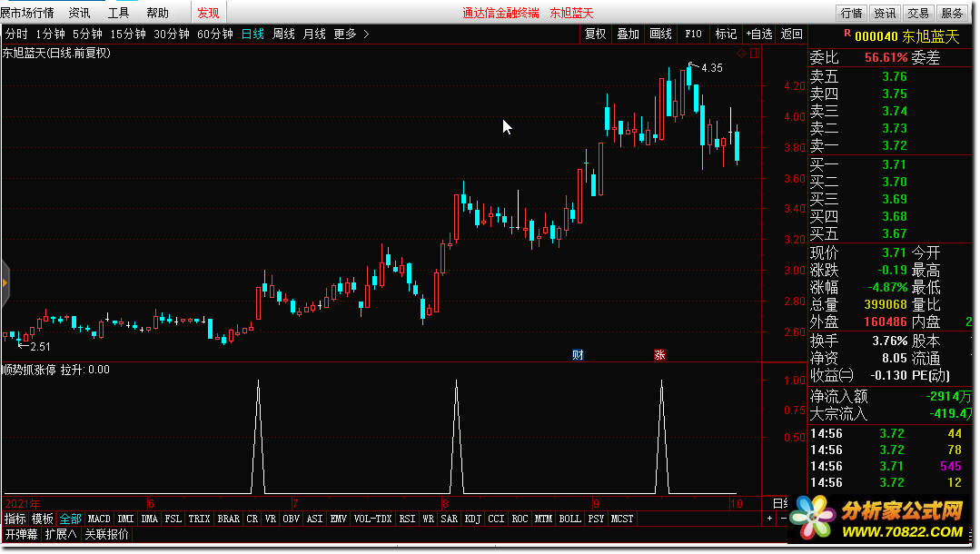This screenshot has height=554, width=980.
Task: Click the 开弹幕 toggle button
Action: pos(21,534)
